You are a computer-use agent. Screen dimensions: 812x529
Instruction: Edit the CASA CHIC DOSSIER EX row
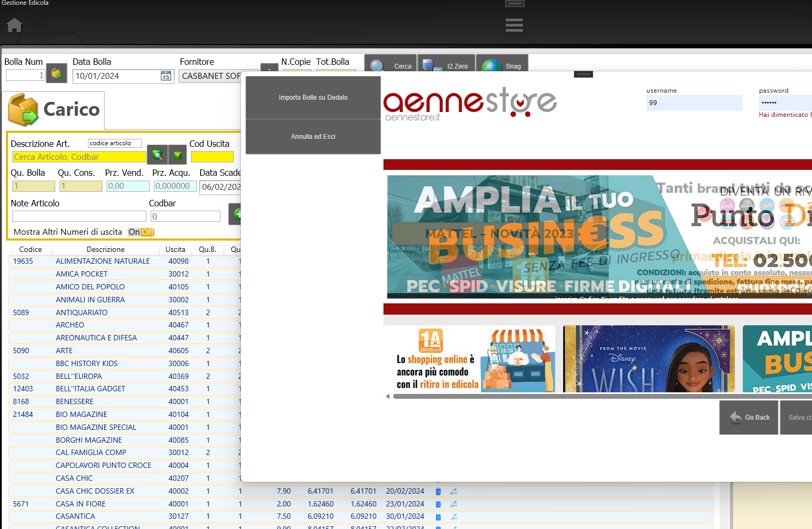tap(454, 491)
